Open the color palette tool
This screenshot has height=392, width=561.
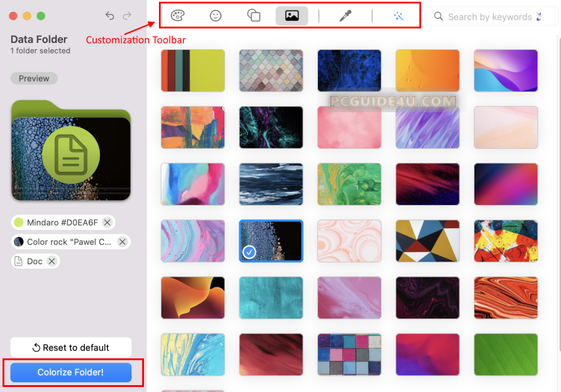(x=178, y=16)
